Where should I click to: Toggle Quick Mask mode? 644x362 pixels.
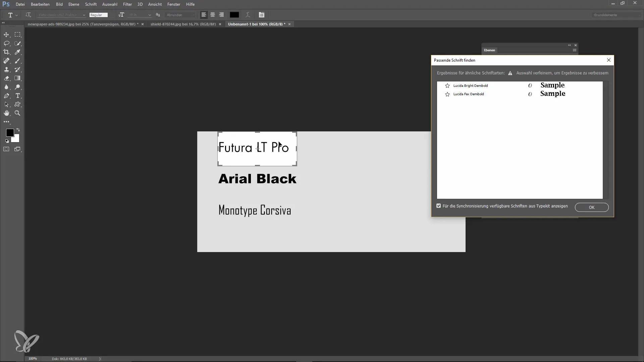pyautogui.click(x=6, y=149)
